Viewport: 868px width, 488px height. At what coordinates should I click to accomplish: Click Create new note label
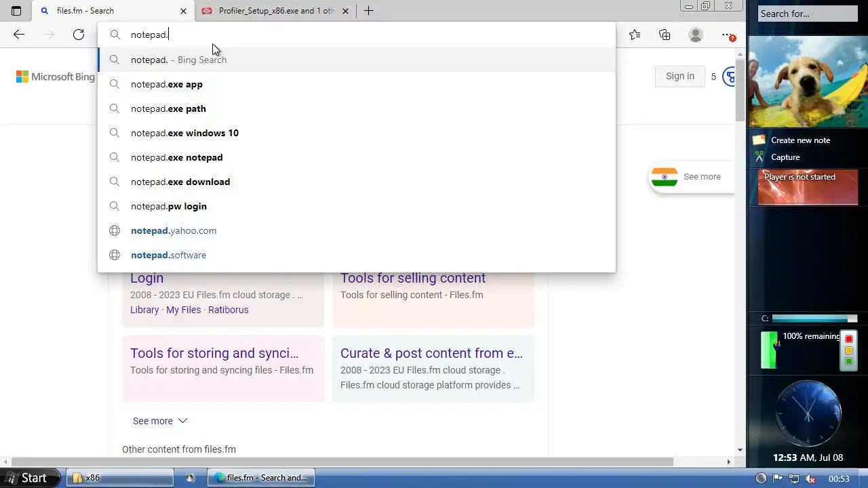pos(800,140)
